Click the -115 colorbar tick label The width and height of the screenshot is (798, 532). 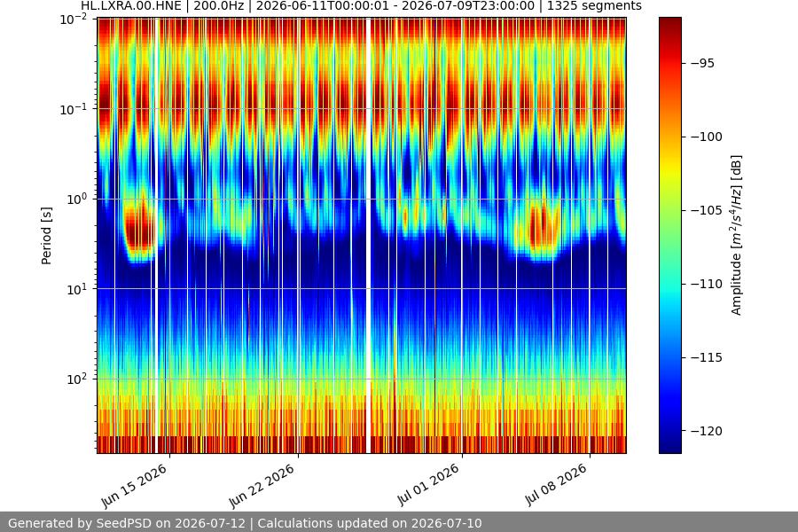point(707,358)
